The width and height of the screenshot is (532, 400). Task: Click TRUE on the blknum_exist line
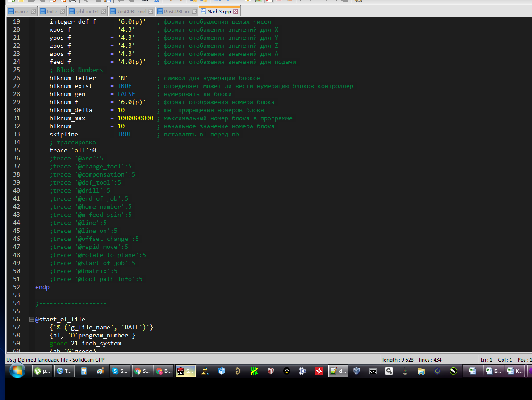click(x=125, y=86)
